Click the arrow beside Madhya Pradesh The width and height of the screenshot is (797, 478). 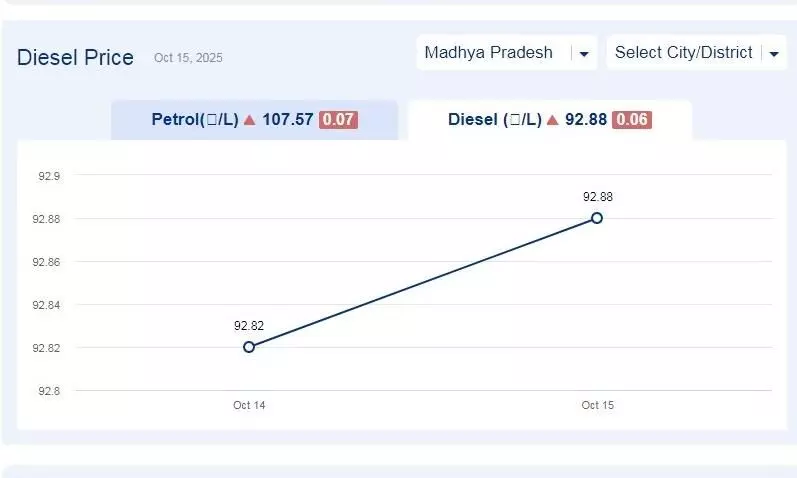click(585, 53)
